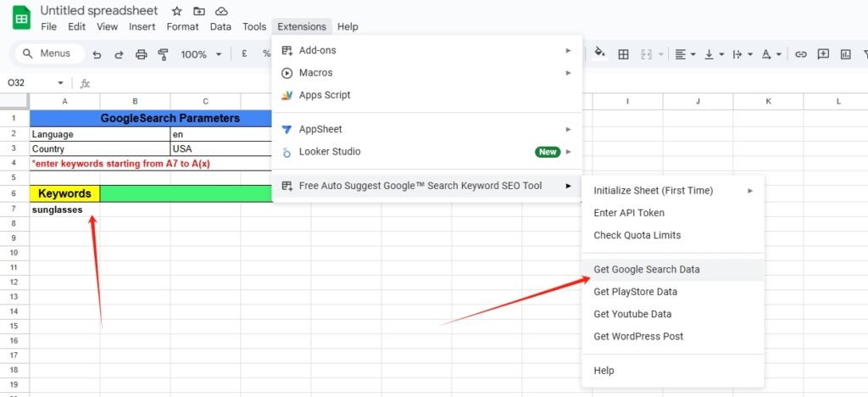The height and width of the screenshot is (397, 868).
Task: Choose Get Google Search Data
Action: point(672,270)
